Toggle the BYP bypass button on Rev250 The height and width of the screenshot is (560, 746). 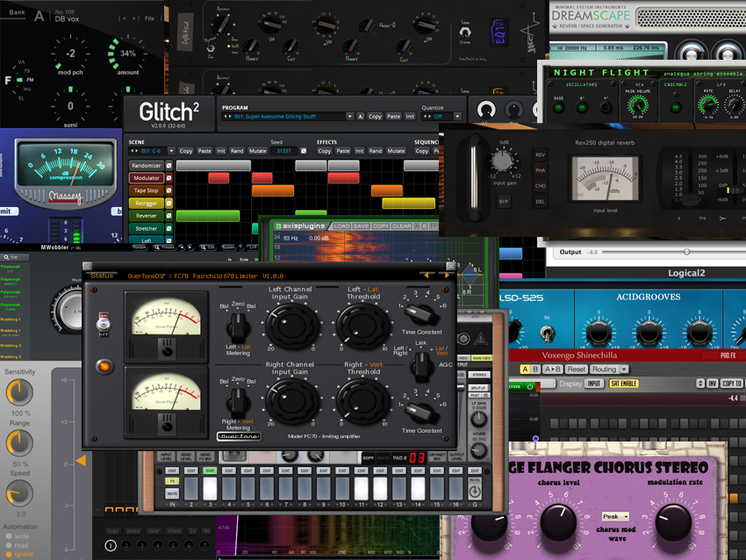(504, 202)
